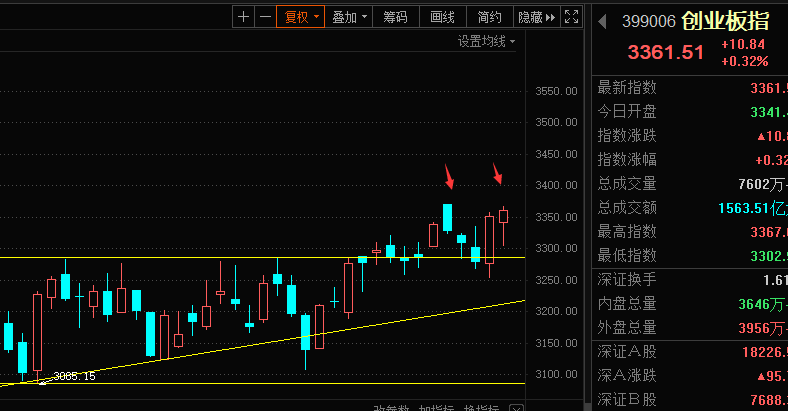Select the 深A涨跌 row label
Viewport: 788px width, 411px height.
coord(627,375)
